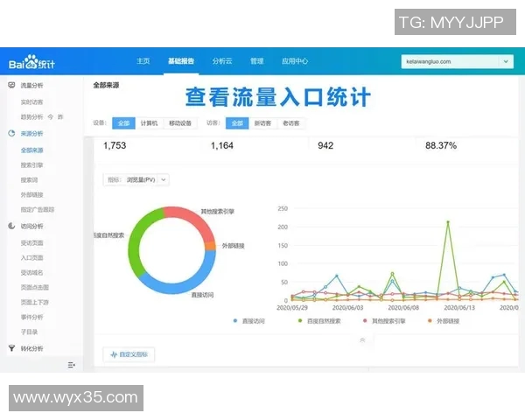Open the 应用中心 tab
This screenshot has height=420, width=525.
(295, 61)
